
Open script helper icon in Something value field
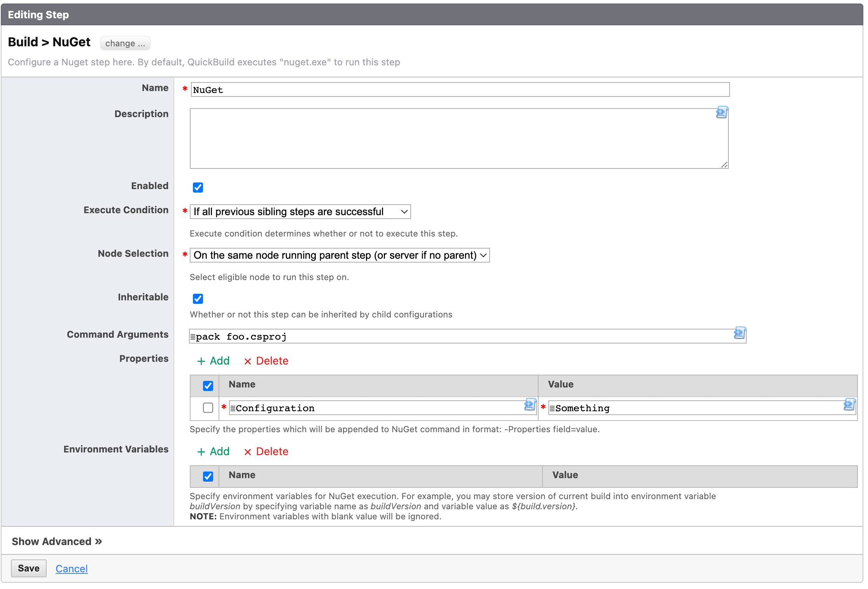(849, 405)
